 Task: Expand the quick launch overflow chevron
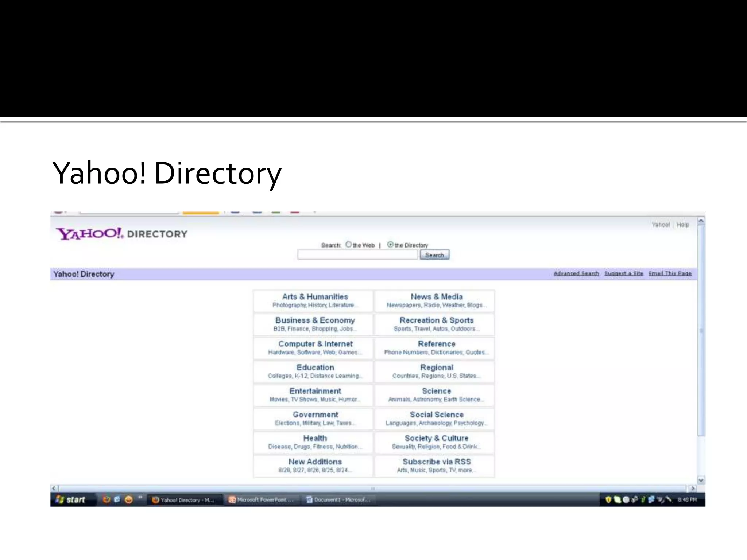140,497
